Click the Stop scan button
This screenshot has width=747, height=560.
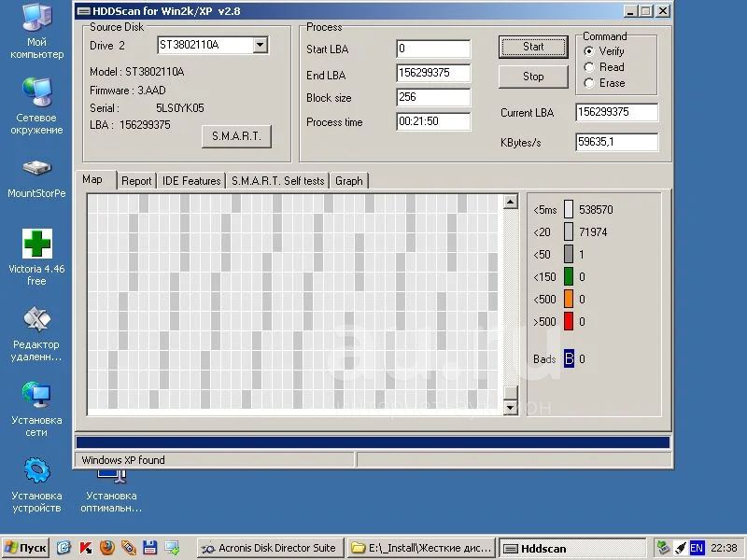coord(533,77)
